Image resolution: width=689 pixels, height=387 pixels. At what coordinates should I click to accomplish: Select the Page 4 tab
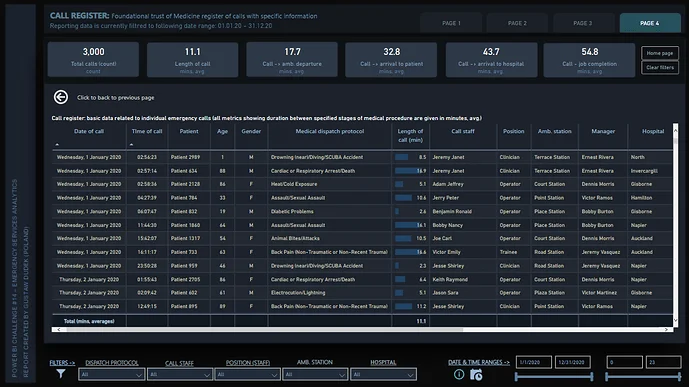point(650,23)
